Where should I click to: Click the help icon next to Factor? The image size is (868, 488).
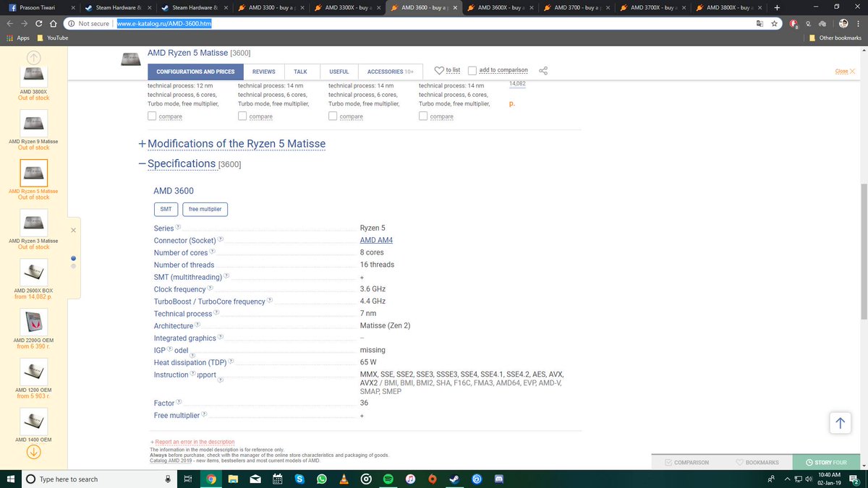point(179,402)
